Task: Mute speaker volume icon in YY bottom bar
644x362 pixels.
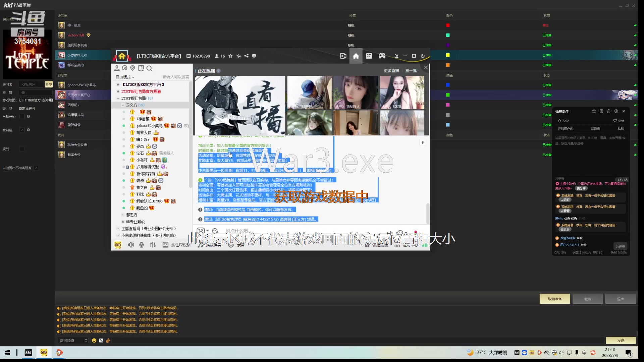Action: (x=131, y=245)
